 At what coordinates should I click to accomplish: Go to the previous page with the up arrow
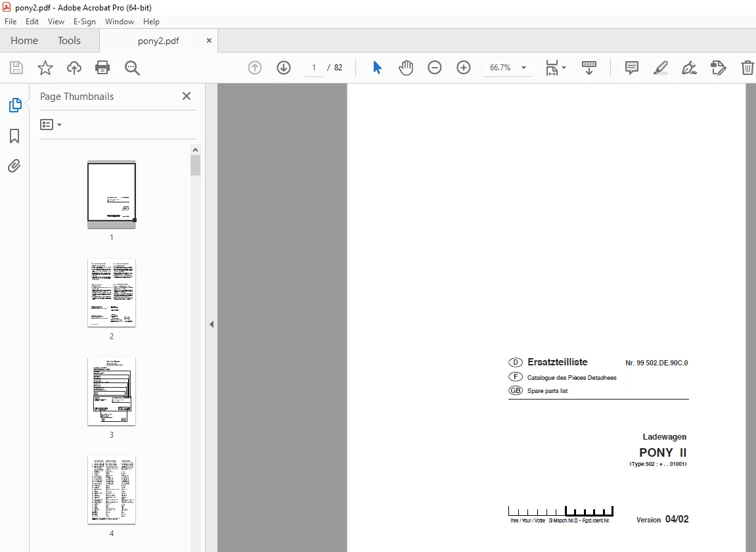pyautogui.click(x=255, y=68)
